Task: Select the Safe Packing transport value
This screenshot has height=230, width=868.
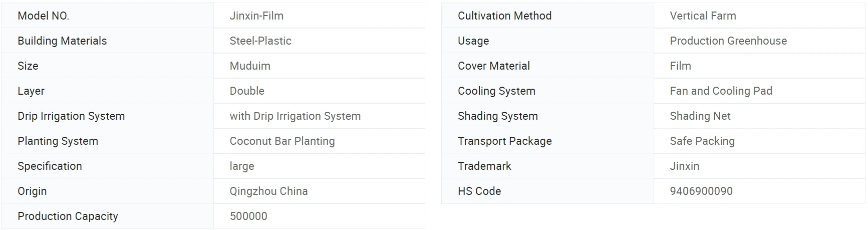Action: coord(702,141)
